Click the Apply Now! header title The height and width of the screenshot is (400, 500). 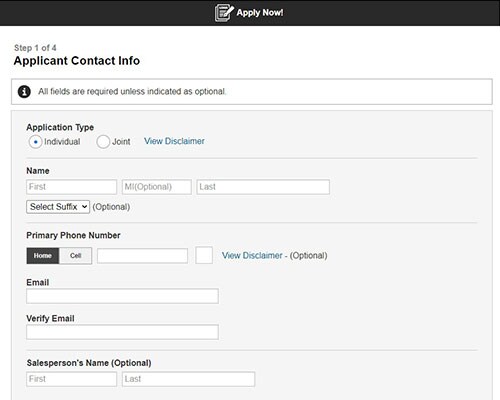(260, 13)
